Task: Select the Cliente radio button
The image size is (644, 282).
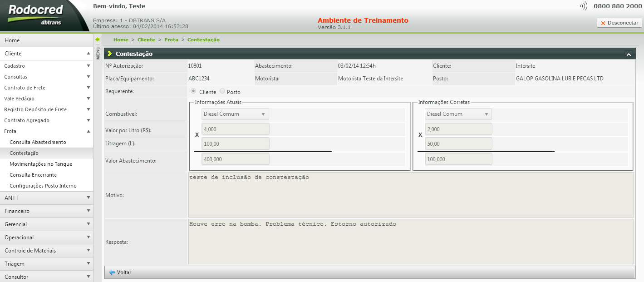Action: 193,91
